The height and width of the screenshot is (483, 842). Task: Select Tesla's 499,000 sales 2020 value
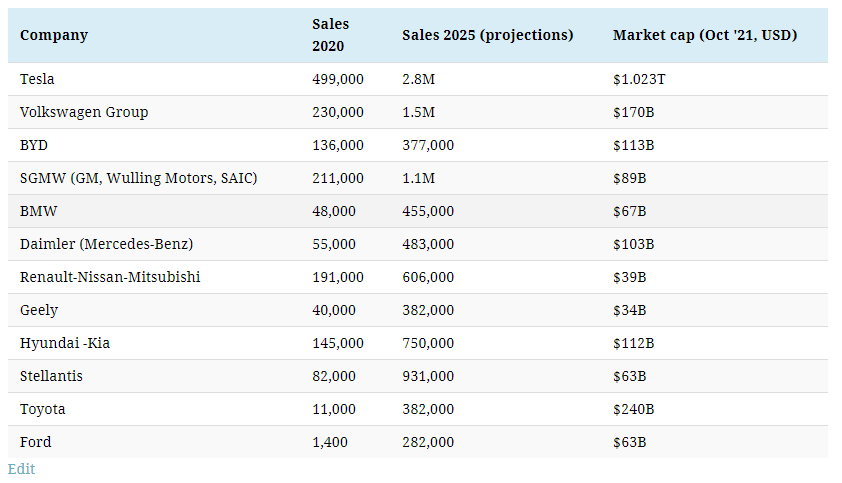tap(338, 79)
